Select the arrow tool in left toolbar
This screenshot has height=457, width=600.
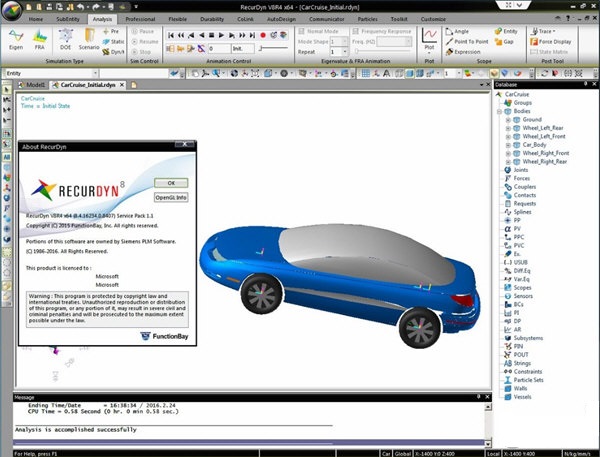(7, 90)
